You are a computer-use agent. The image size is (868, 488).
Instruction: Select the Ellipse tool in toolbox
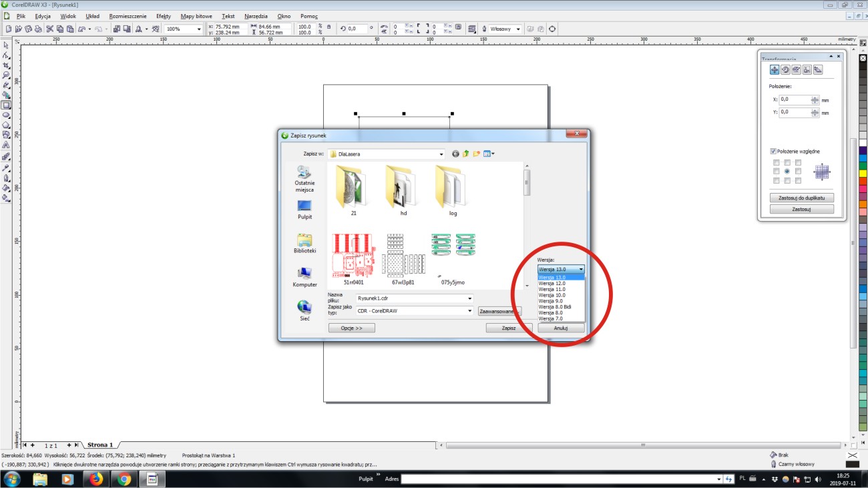(6, 115)
